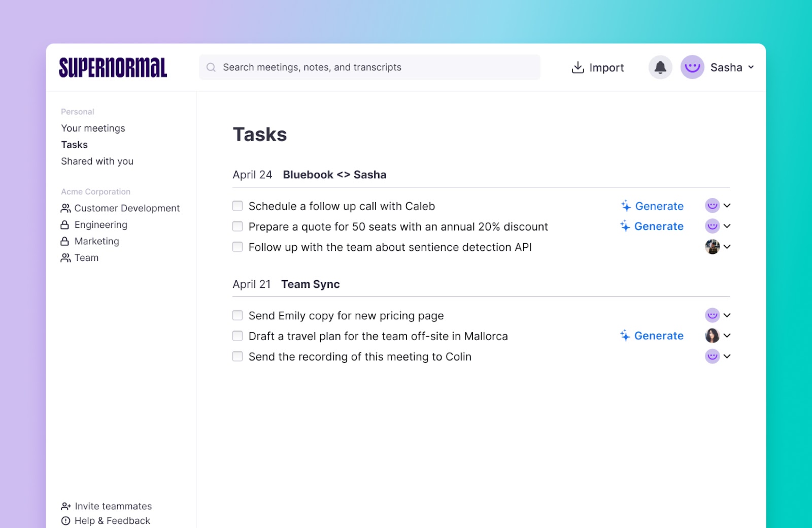Viewport: 812px width, 528px height.
Task: Click the Help & Feedback icon
Action: 65,521
